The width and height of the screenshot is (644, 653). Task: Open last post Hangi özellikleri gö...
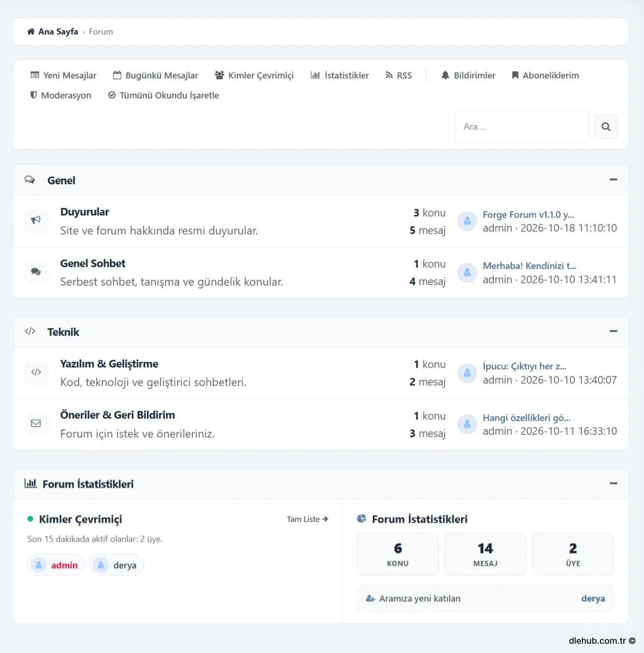pyautogui.click(x=527, y=418)
